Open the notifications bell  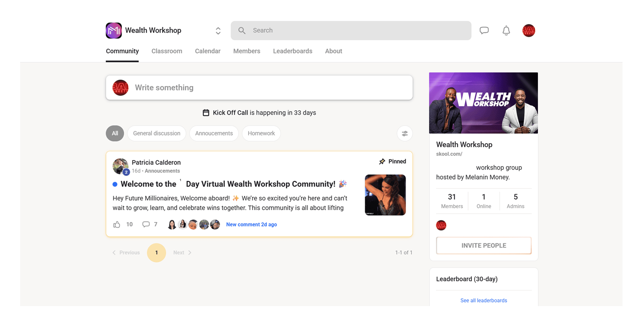point(506,30)
